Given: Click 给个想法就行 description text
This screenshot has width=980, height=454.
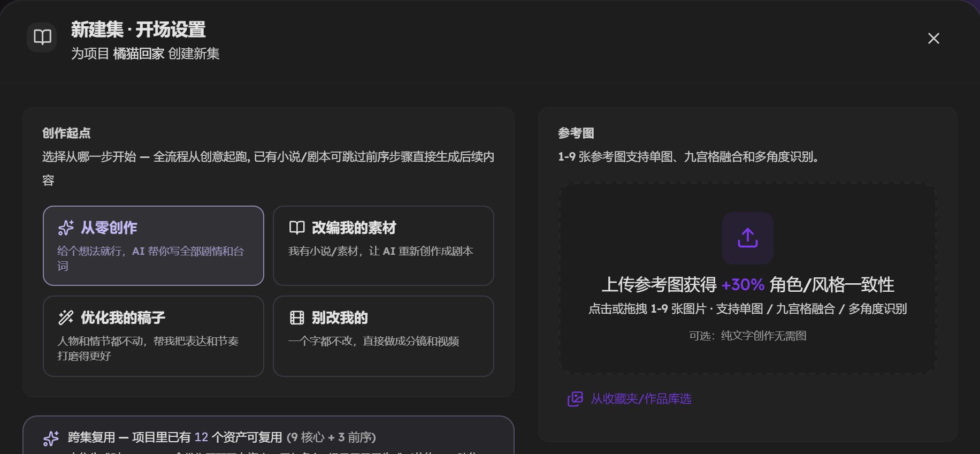Looking at the screenshot, I should coord(151,259).
